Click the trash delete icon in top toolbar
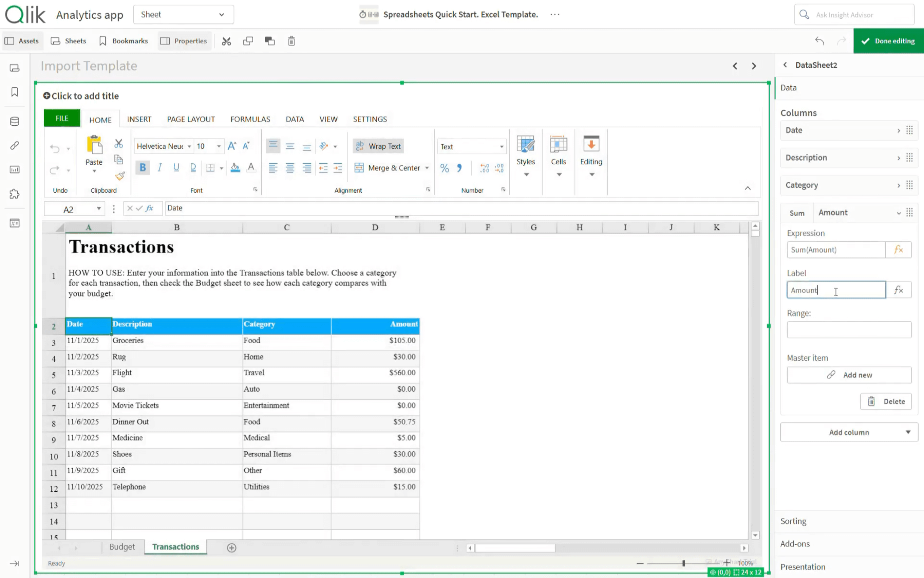Viewport: 924px width, 578px height. (x=291, y=41)
